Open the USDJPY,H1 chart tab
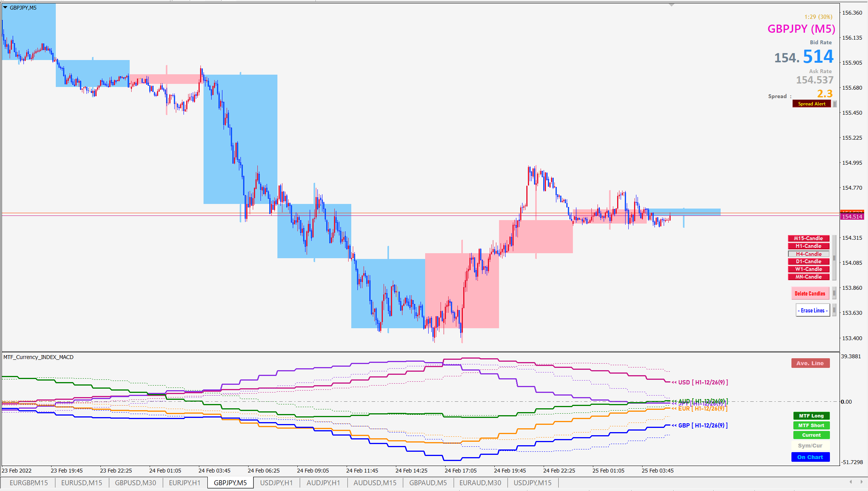868x491 pixels. pyautogui.click(x=276, y=483)
